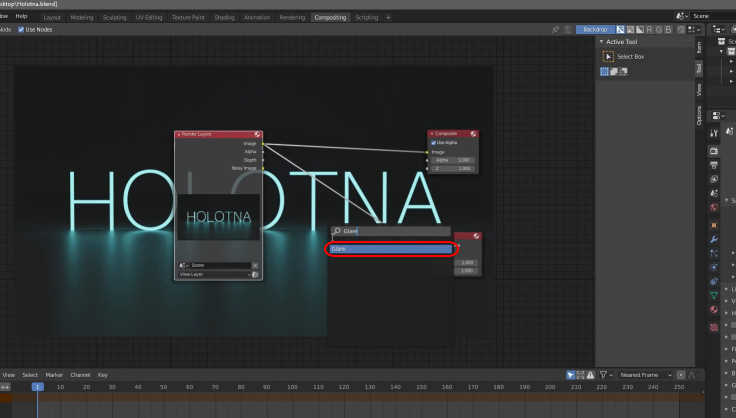Open View Layer dropdown on Render Layers node
Image resolution: width=736 pixels, height=418 pixels.
(214, 274)
